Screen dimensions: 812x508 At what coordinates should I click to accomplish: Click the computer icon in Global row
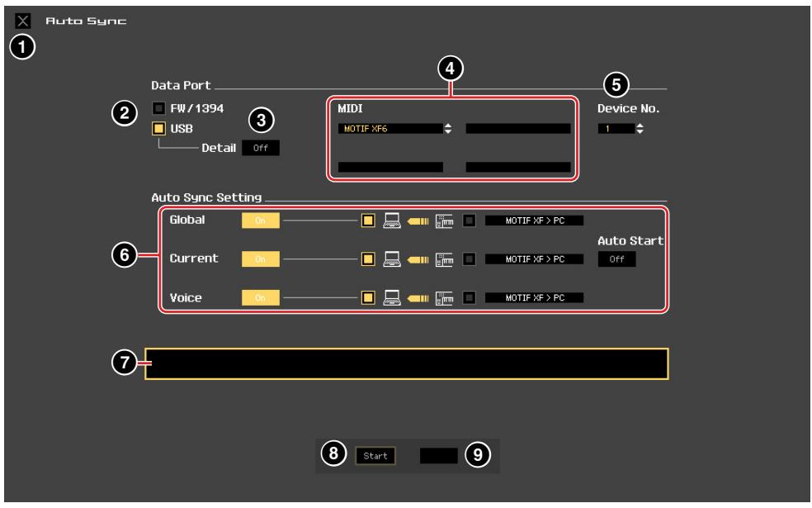click(392, 221)
